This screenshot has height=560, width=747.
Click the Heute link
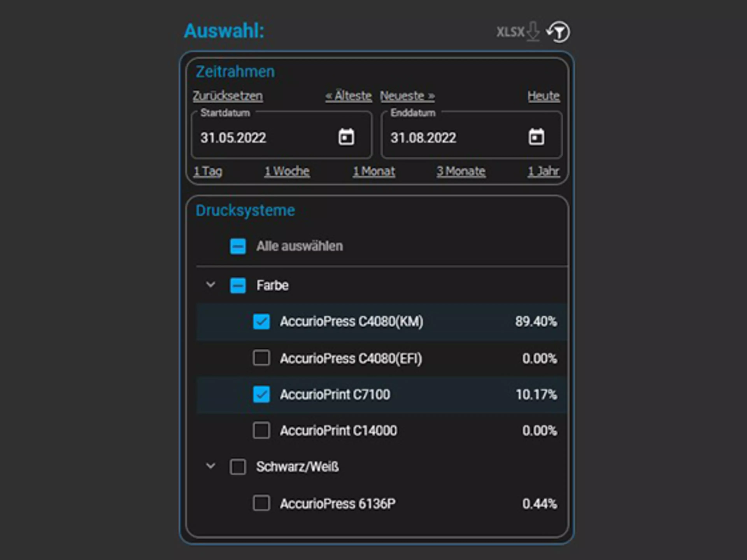coord(544,96)
